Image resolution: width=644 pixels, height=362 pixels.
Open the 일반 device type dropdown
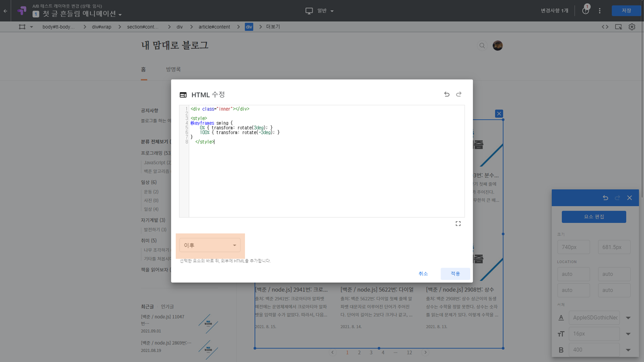coord(326,11)
